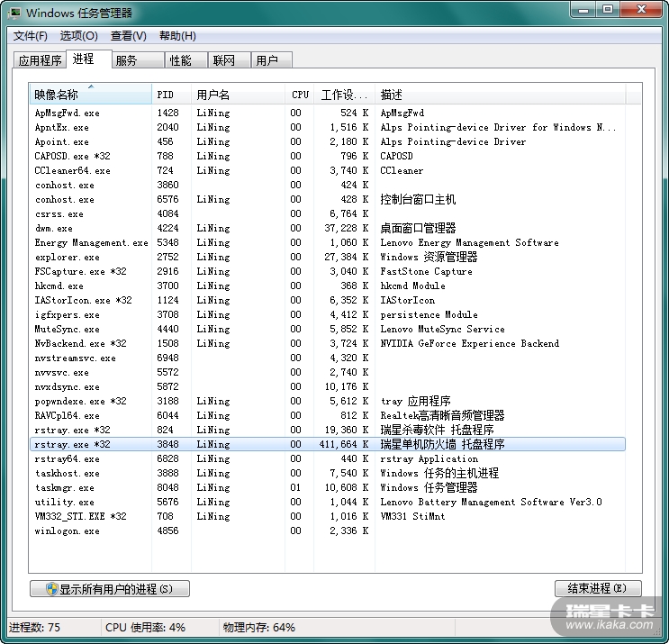Select rstray.exe with PID 824
This screenshot has width=669, height=644.
[x=328, y=430]
